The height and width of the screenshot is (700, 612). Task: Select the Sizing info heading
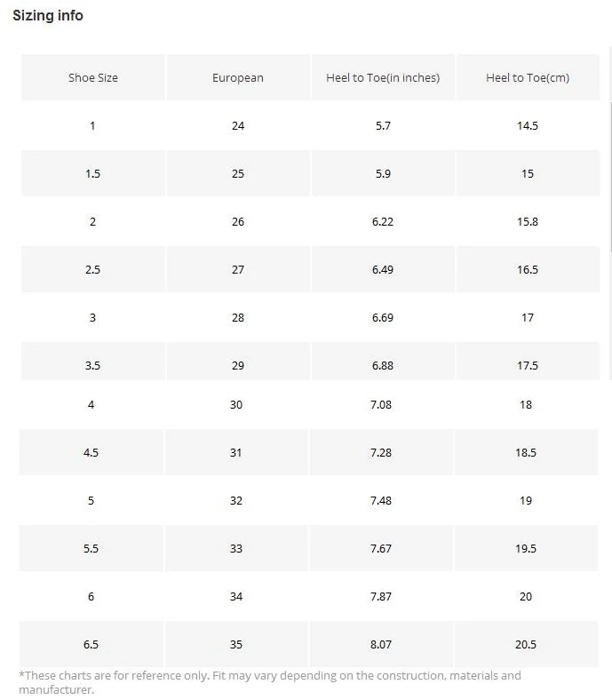(48, 16)
